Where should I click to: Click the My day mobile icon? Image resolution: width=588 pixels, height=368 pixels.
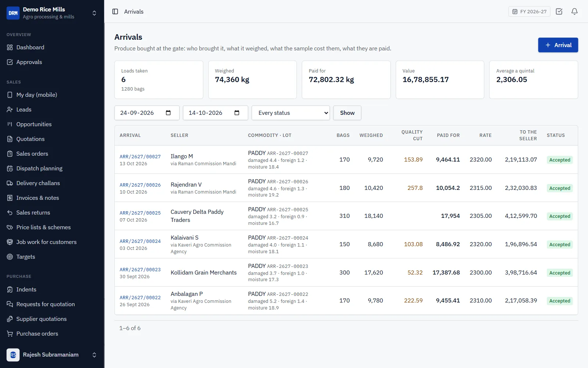pos(10,95)
